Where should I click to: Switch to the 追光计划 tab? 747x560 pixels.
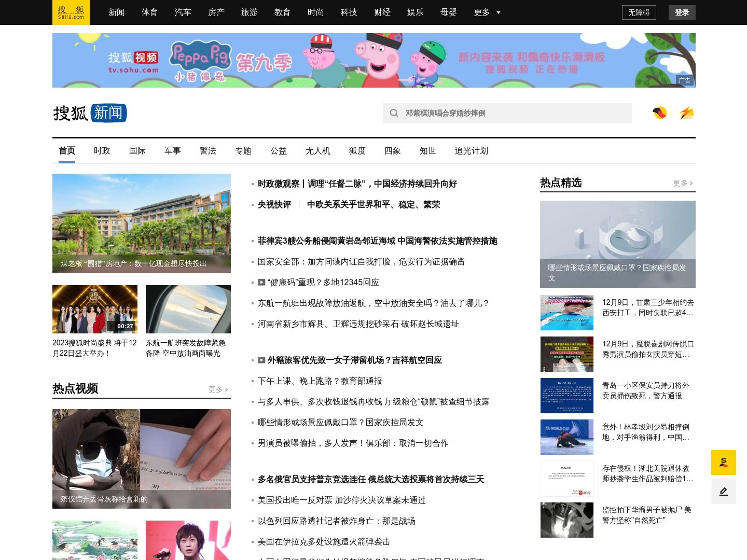(x=472, y=151)
